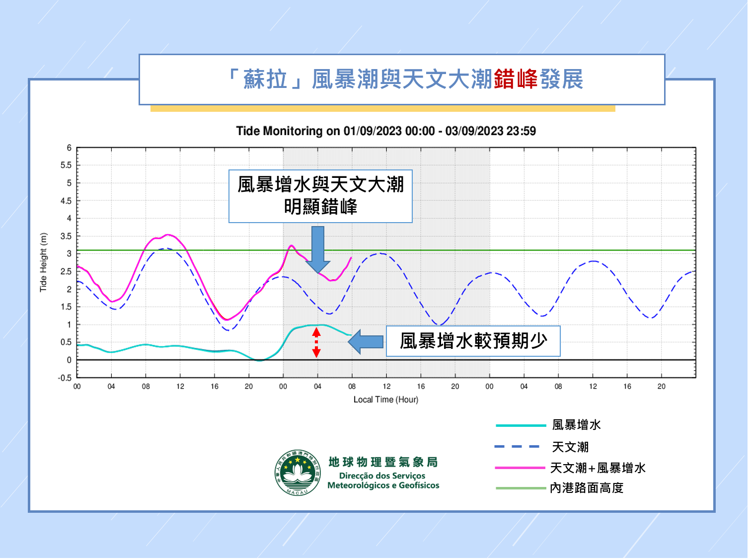Click the Direcção dos Serviços Meteorológicos e Geofísicos text
The height and width of the screenshot is (560, 750).
(x=383, y=480)
